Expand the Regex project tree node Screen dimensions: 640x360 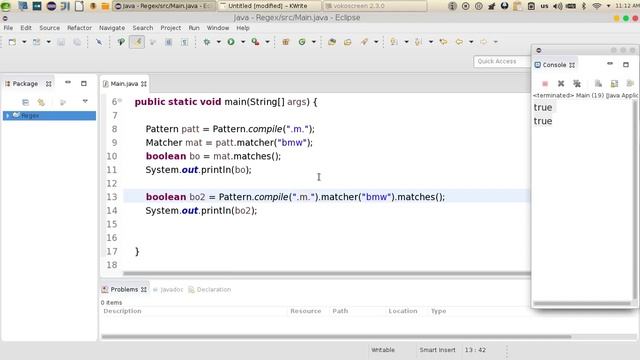point(7,116)
